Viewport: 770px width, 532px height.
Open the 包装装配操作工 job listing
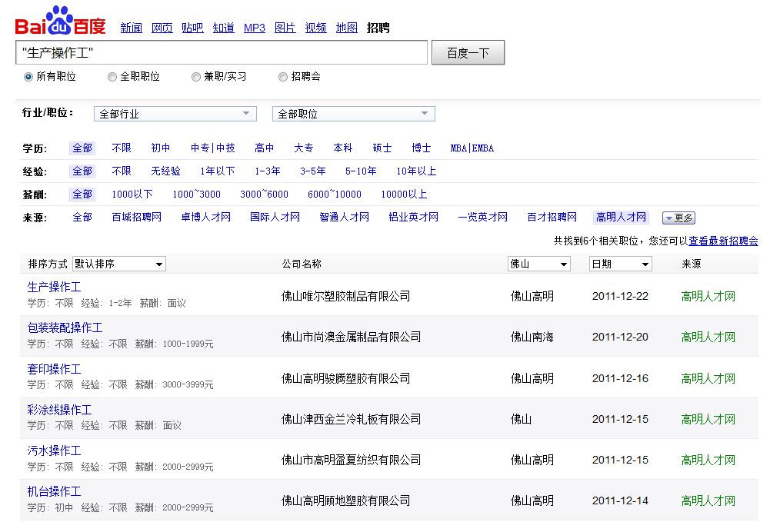tap(65, 328)
